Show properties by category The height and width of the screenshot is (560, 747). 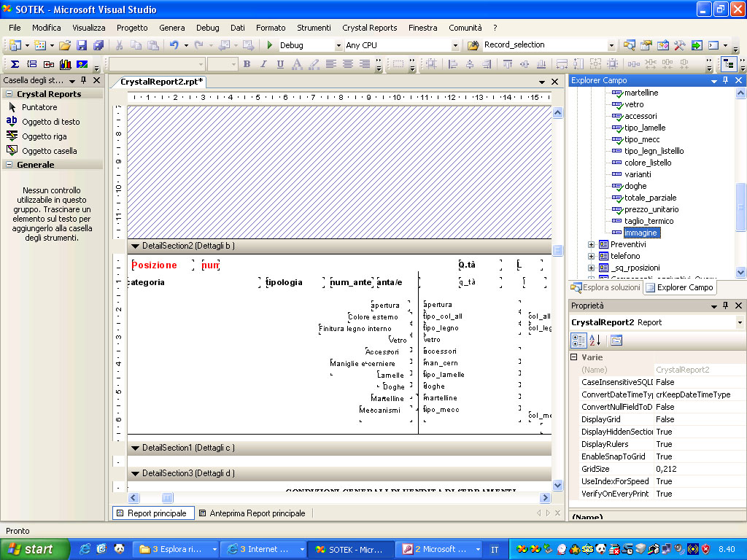pos(578,341)
